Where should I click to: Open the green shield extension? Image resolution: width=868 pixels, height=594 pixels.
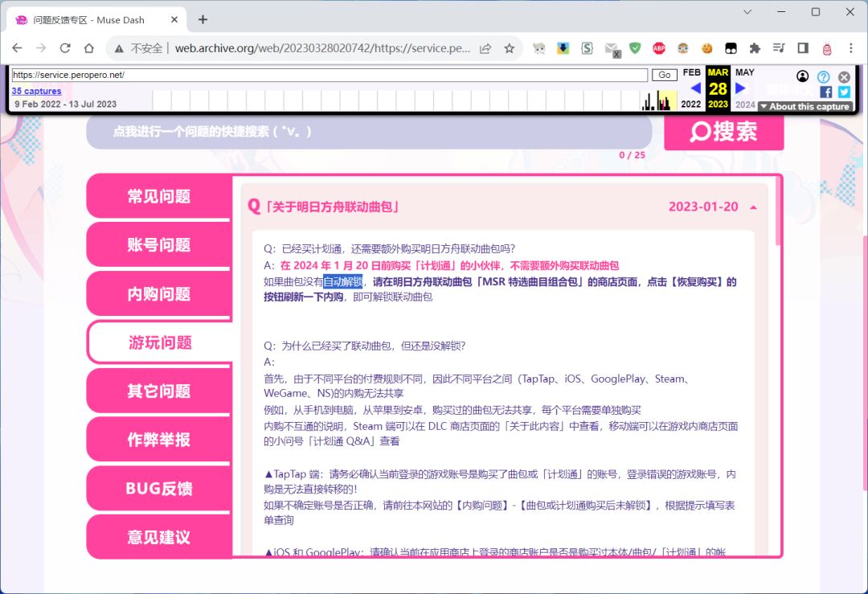635,48
